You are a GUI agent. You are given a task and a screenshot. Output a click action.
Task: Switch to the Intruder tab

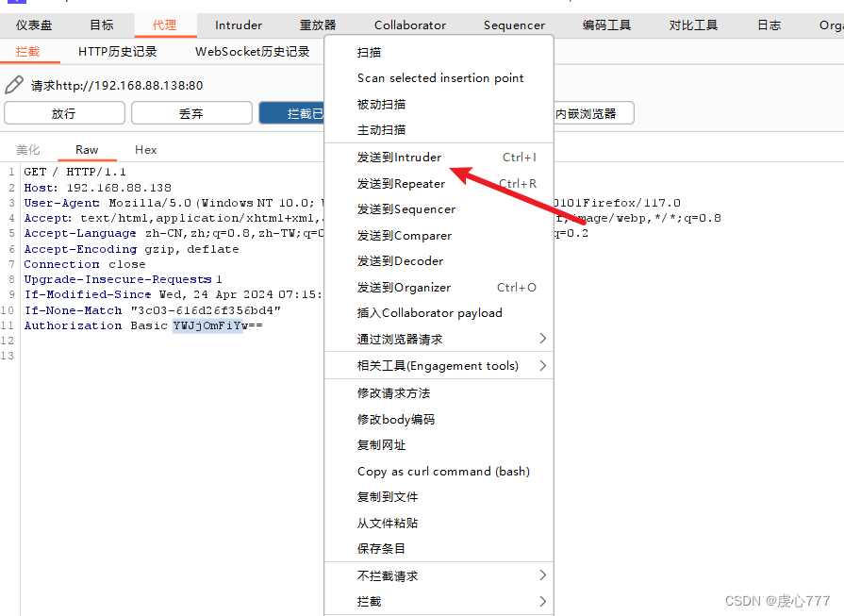[x=238, y=25]
